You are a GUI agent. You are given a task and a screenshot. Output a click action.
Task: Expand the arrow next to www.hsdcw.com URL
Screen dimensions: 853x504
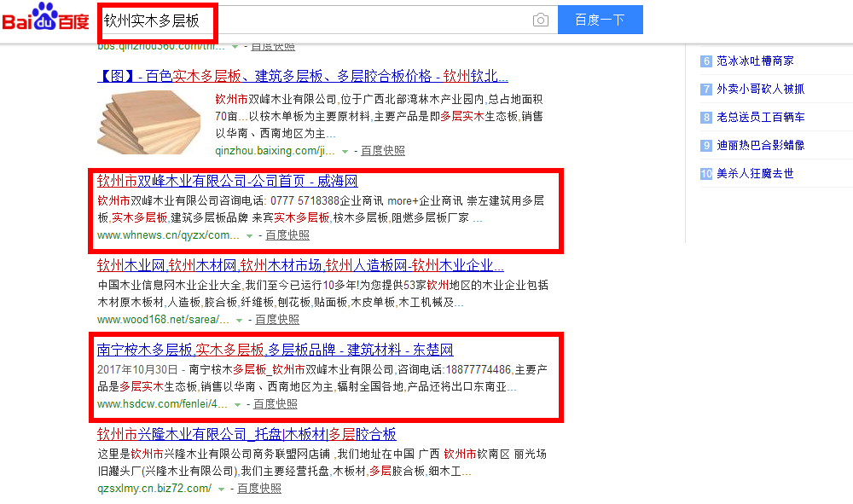(x=237, y=404)
